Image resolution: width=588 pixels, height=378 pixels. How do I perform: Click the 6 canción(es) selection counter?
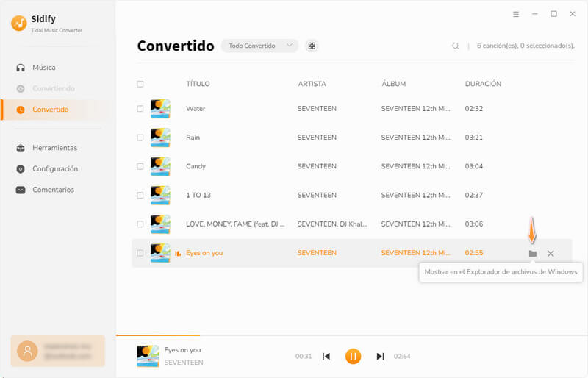click(526, 46)
